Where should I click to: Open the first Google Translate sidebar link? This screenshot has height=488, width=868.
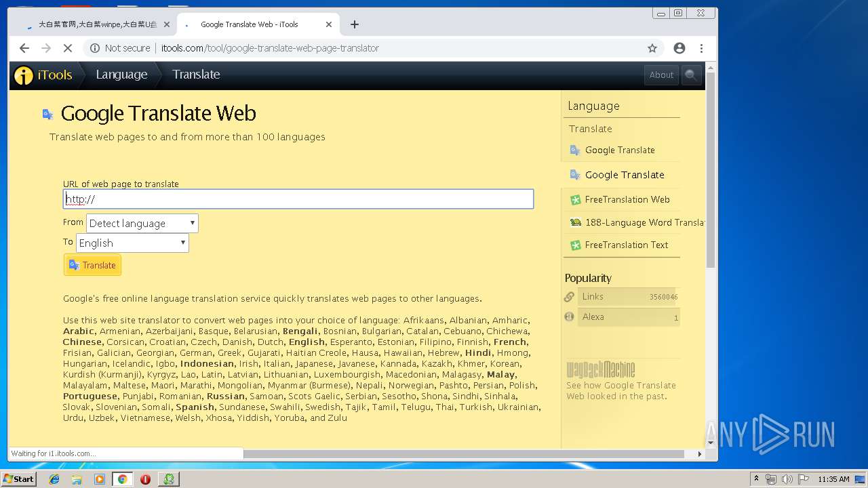(620, 150)
